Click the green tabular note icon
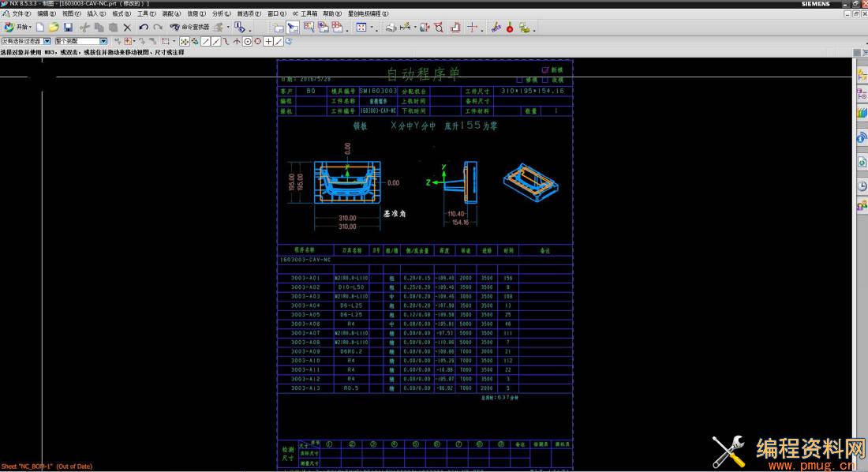868x472 pixels. [x=524, y=27]
